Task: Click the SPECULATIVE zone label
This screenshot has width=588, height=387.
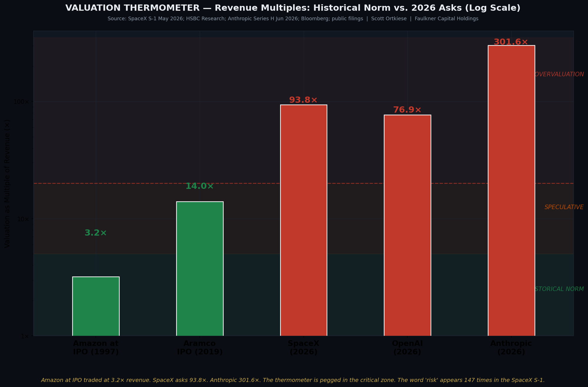Action: pos(564,207)
